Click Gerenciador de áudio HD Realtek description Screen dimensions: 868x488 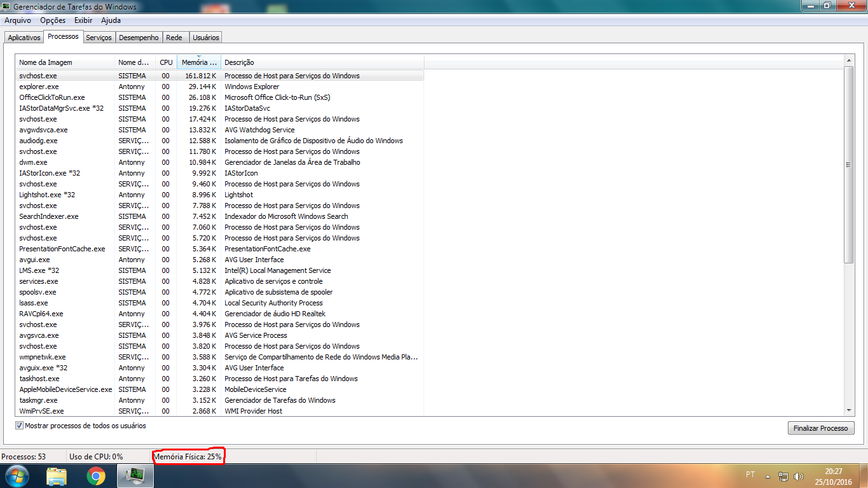click(x=275, y=314)
